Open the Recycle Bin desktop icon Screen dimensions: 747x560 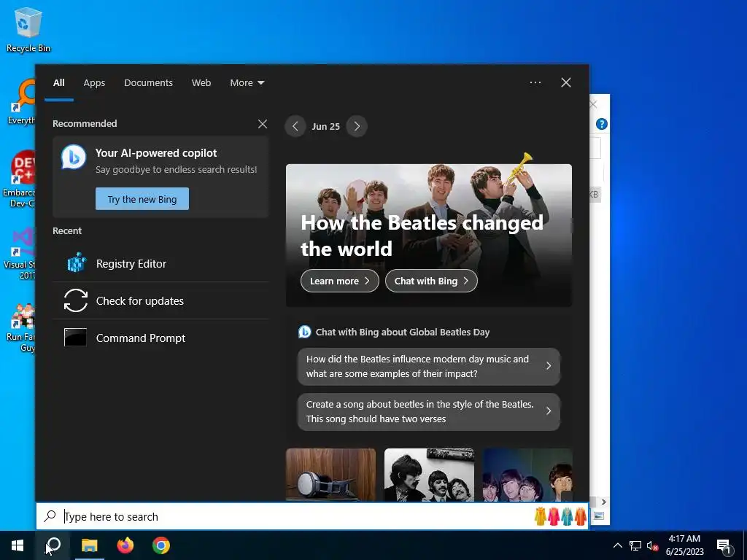tap(28, 29)
